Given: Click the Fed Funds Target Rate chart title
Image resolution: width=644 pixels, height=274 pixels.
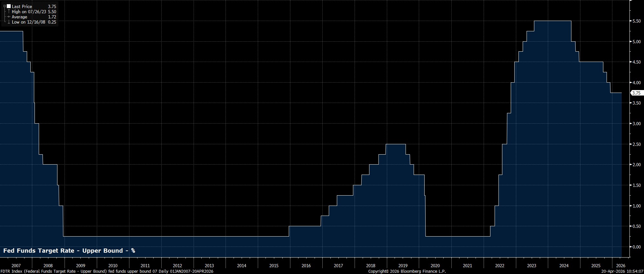Looking at the screenshot, I should point(69,251).
